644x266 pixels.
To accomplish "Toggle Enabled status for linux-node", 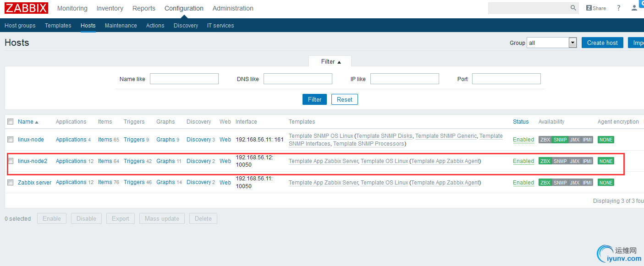I will click(x=523, y=140).
